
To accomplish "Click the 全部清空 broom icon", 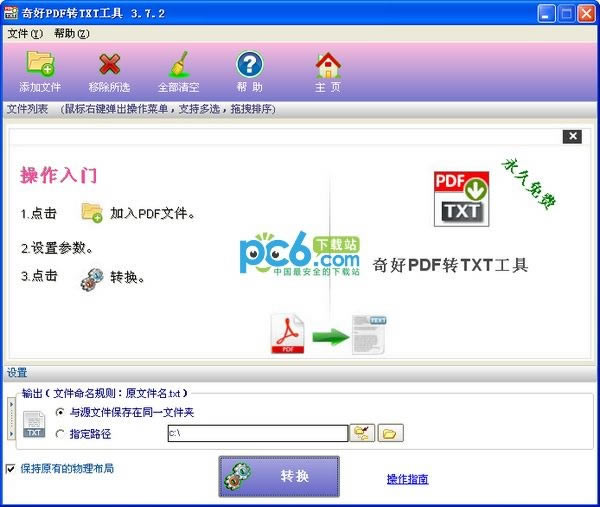I will click(x=179, y=64).
